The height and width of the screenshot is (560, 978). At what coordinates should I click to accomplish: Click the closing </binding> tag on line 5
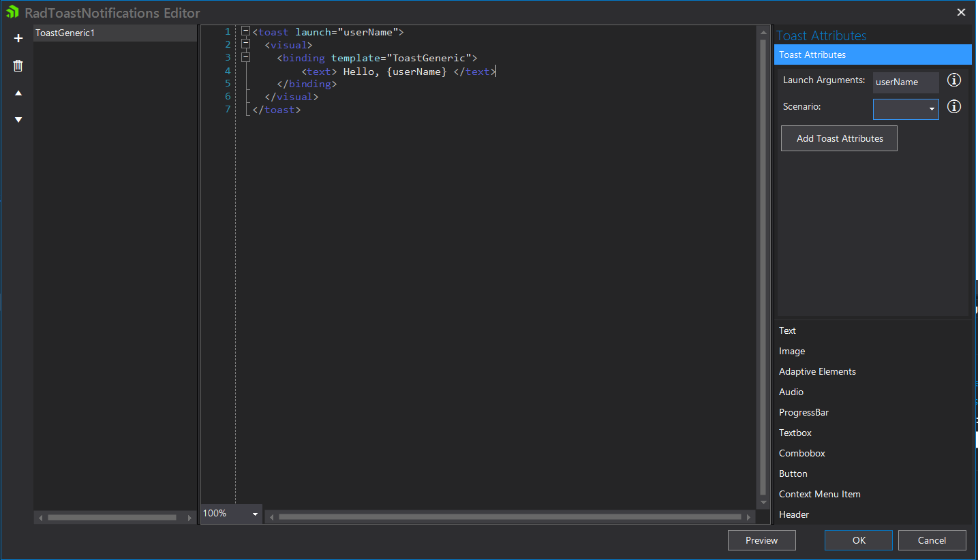pos(307,84)
